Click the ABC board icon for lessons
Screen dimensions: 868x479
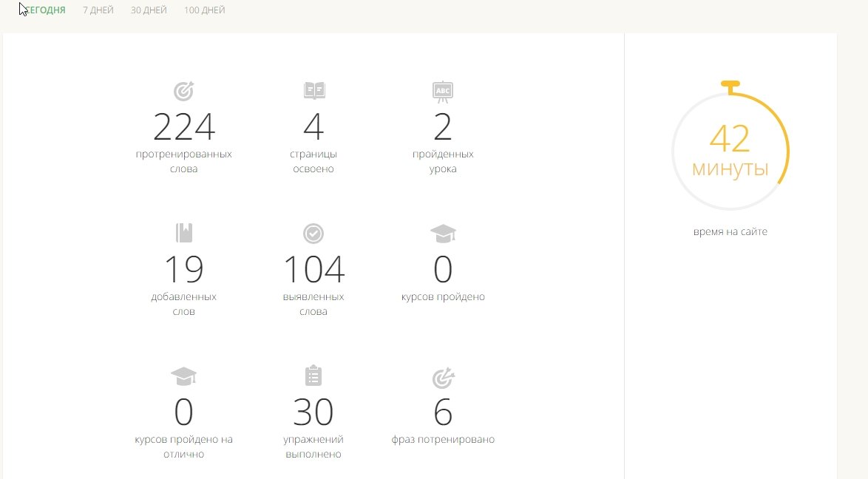442,91
